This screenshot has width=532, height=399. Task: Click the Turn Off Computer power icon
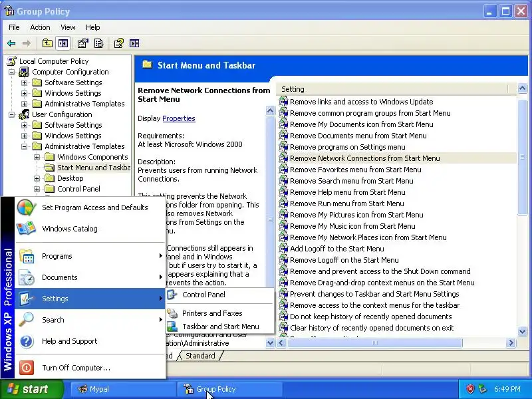pos(27,368)
